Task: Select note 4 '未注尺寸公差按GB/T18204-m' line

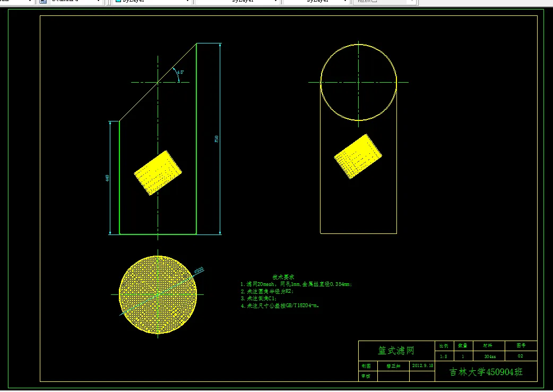Action: [280, 306]
